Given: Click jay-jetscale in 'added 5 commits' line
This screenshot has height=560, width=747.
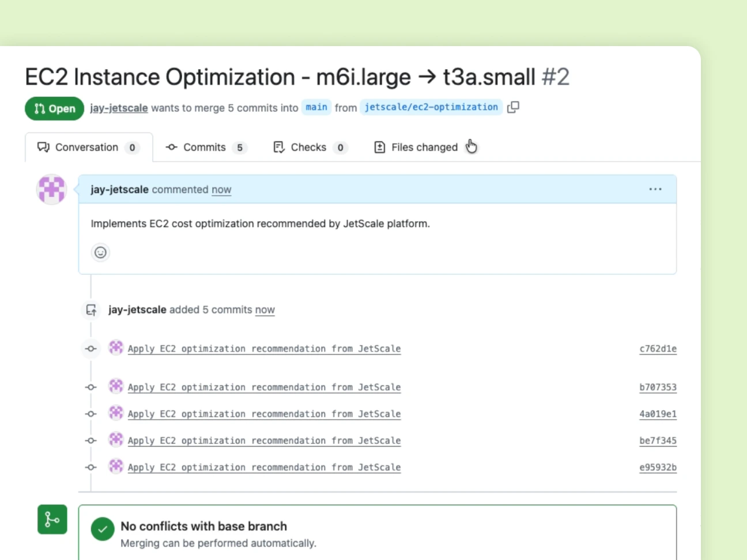Looking at the screenshot, I should coord(137,309).
